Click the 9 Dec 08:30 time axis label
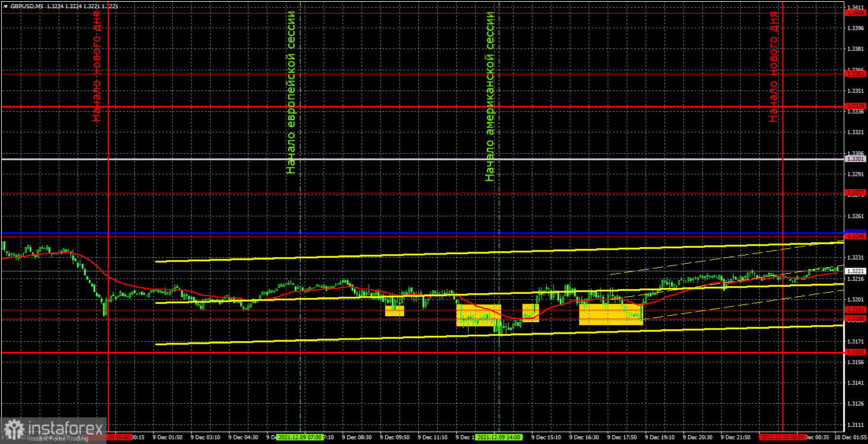This screenshot has width=868, height=444. point(357,437)
